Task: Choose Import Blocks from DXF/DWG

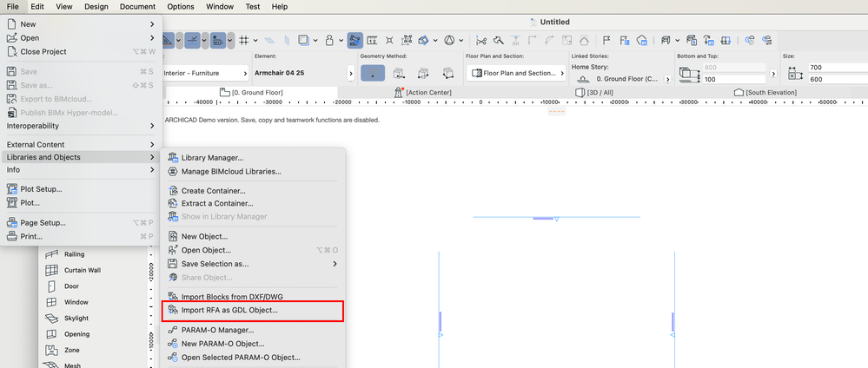Action: (253, 297)
